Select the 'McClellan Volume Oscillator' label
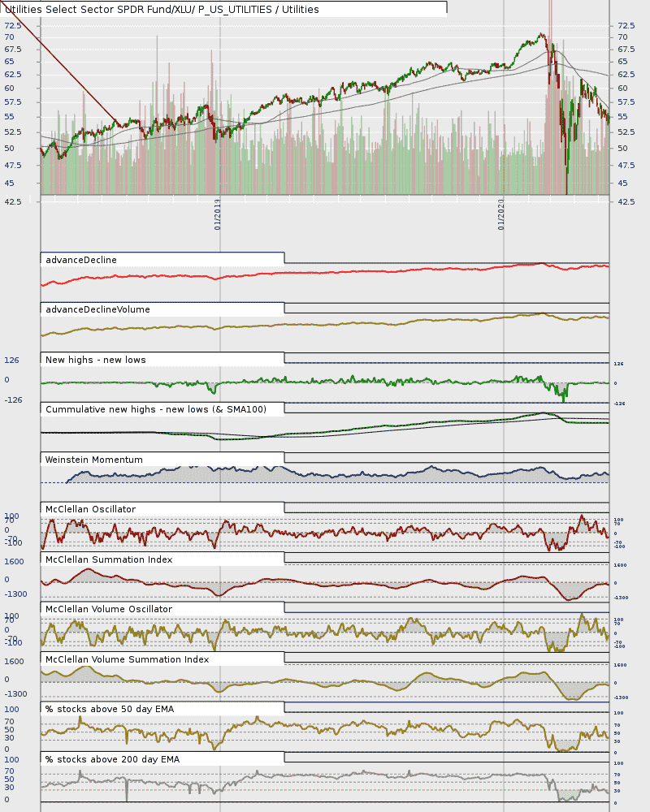Viewport: 650px width, 812px height. point(109,610)
